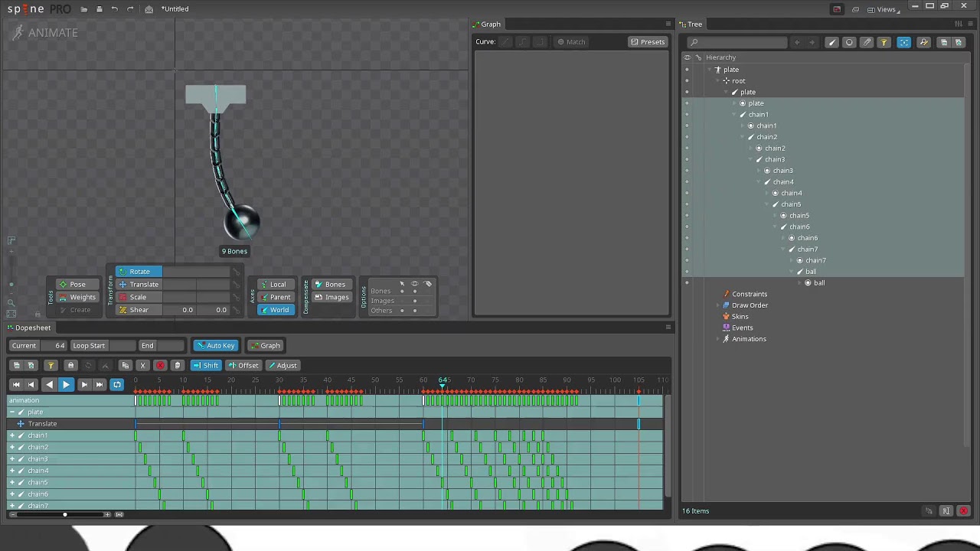Collapse root node in hierarchy
The width and height of the screenshot is (980, 551).
717,81
